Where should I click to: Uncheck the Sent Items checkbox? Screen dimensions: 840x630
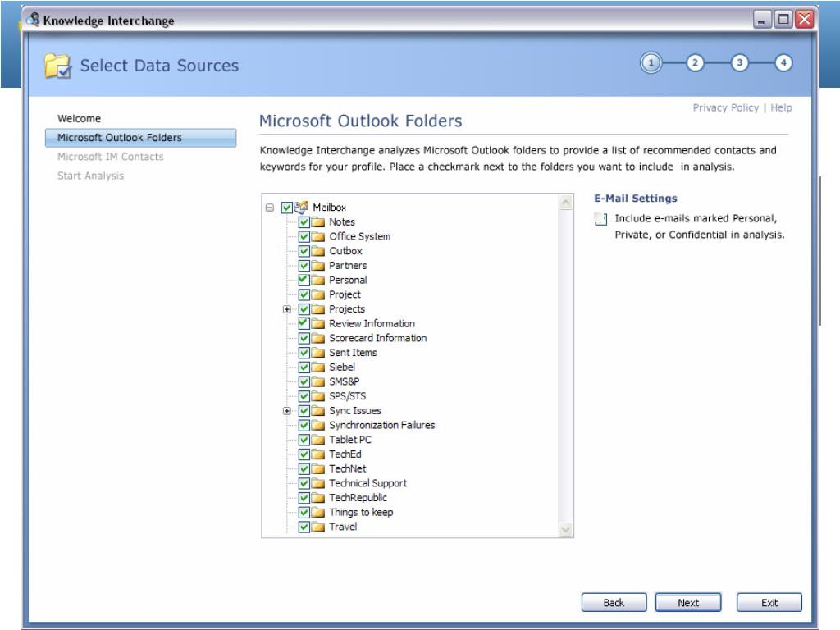pos(304,353)
